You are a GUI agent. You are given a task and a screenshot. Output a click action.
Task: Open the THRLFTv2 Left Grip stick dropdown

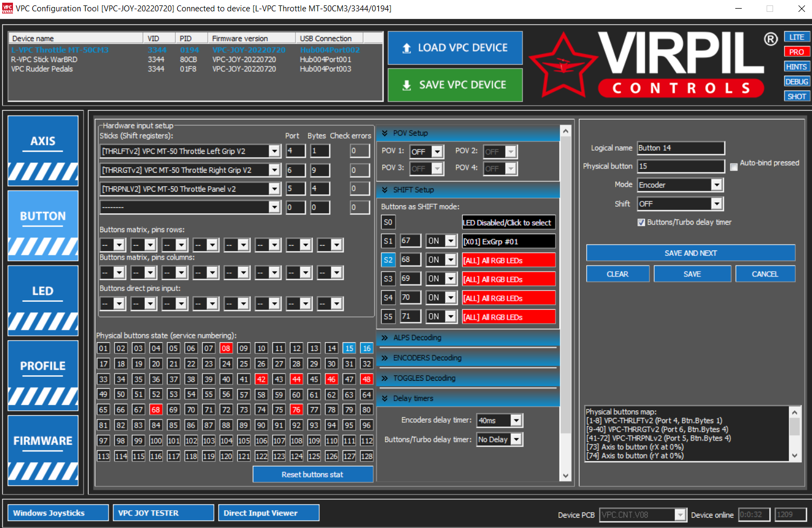(x=274, y=151)
